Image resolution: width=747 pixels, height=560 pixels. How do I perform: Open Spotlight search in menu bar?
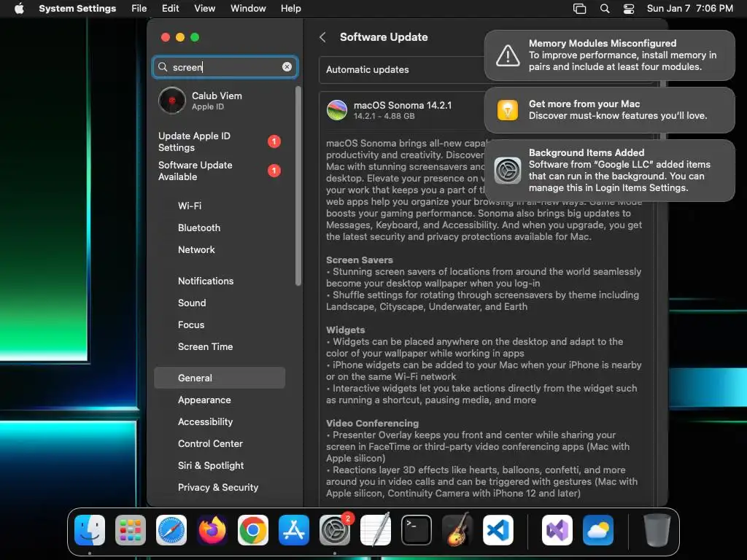tap(605, 9)
